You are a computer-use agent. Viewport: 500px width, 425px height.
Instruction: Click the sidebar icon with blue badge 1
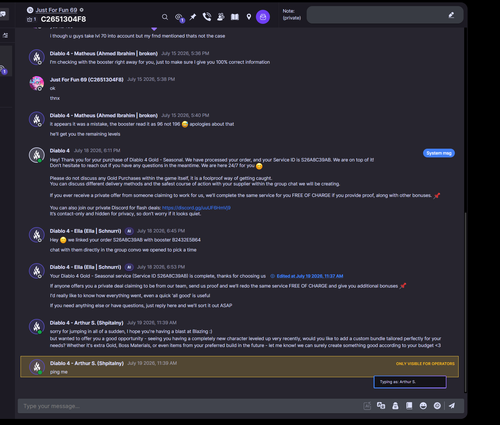pyautogui.click(x=4, y=70)
